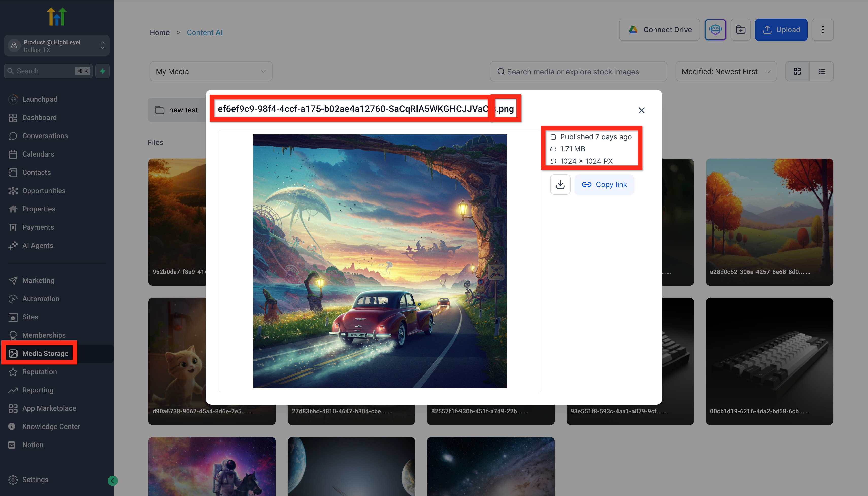Open the three-dot more options menu
Screen dimensions: 868x496
coord(822,30)
